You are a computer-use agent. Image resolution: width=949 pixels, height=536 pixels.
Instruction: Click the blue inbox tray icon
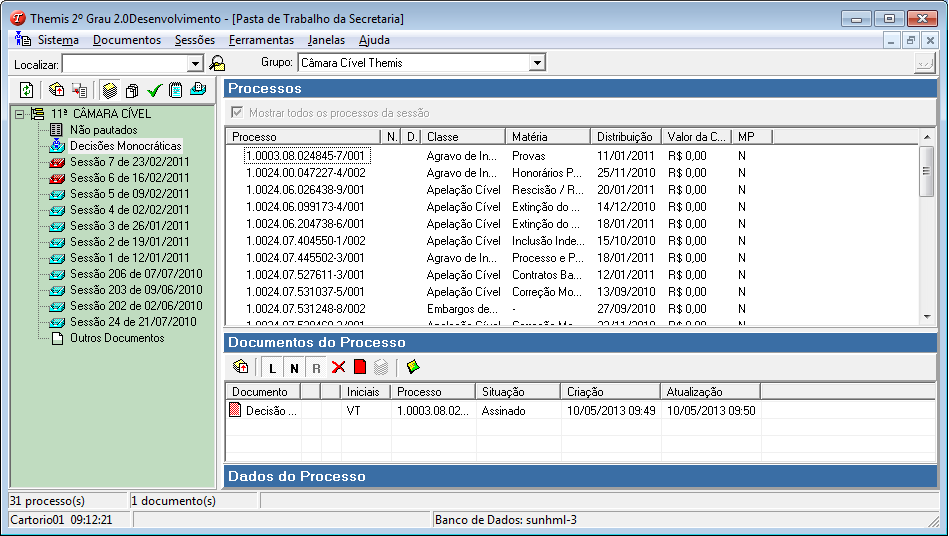pyautogui.click(x=198, y=90)
